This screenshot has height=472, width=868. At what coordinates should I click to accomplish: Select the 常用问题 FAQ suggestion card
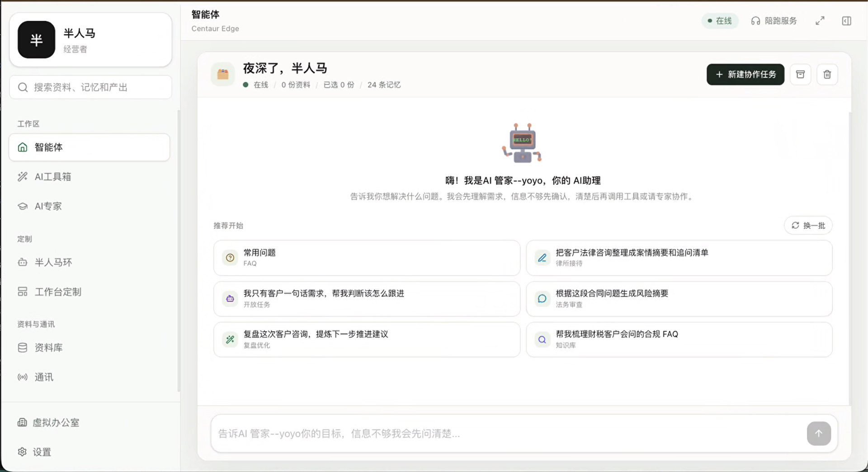coord(367,258)
